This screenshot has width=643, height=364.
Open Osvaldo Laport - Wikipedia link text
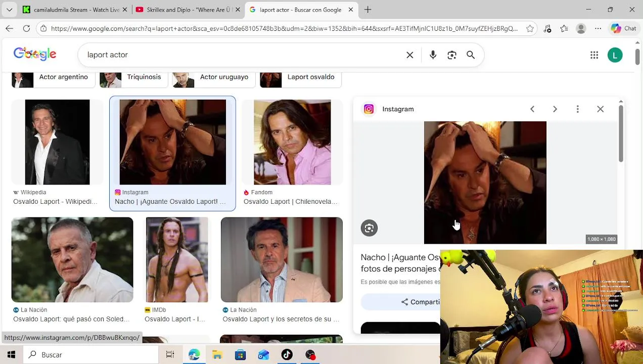point(55,202)
